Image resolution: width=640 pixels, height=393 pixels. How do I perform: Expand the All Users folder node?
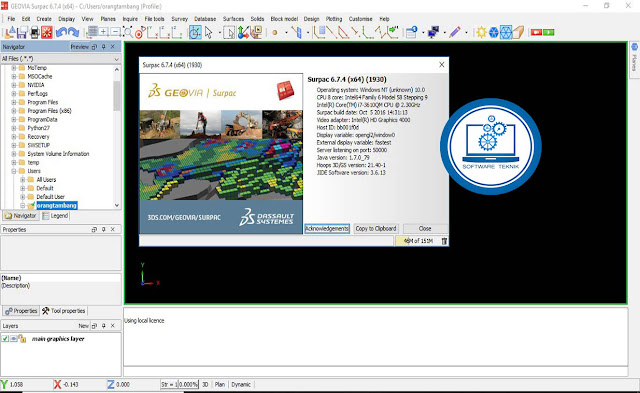coord(23,180)
